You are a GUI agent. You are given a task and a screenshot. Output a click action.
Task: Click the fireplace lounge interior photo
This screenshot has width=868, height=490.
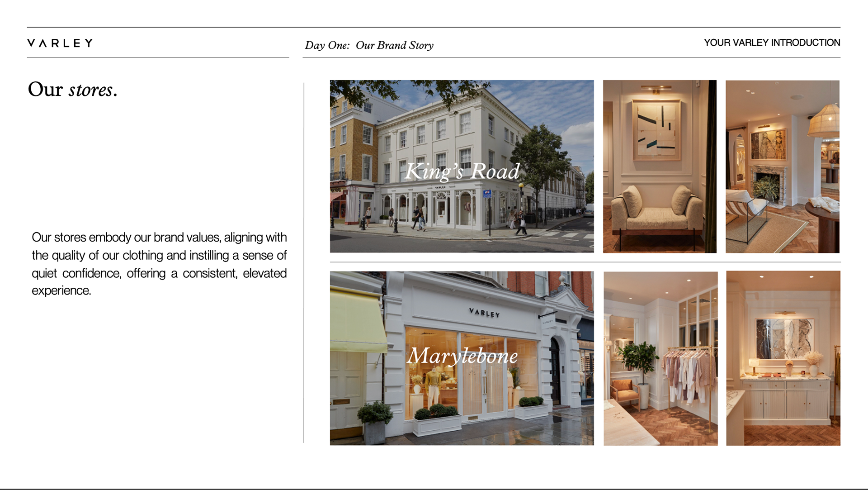pyautogui.click(x=782, y=166)
